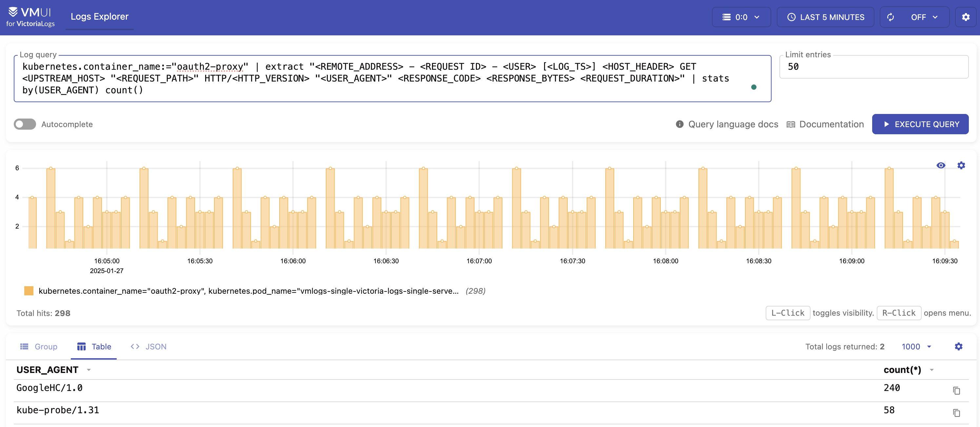
Task: Switch to the Group view tab
Action: [x=38, y=346]
